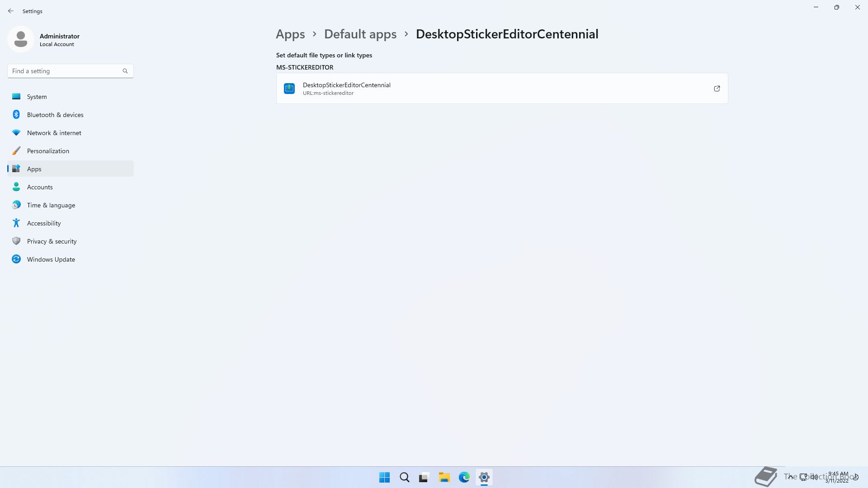Click the DesktopStickerEditorCentennial app icon
The width and height of the screenshot is (868, 488).
click(289, 89)
